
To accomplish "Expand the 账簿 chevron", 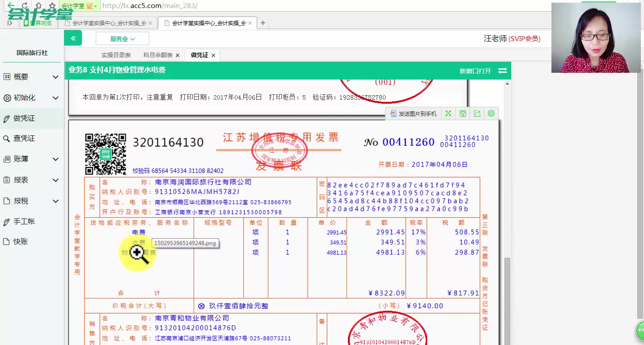I will click(x=55, y=159).
